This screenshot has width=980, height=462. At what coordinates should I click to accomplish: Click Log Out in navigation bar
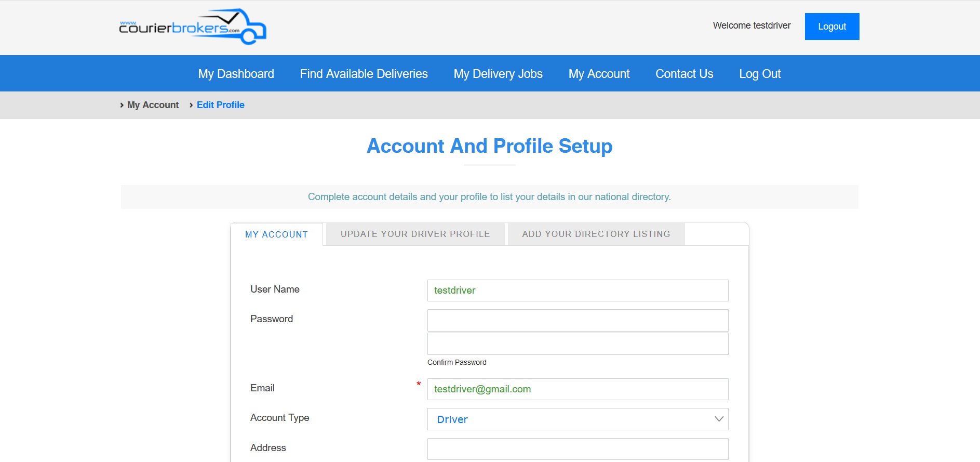point(759,74)
